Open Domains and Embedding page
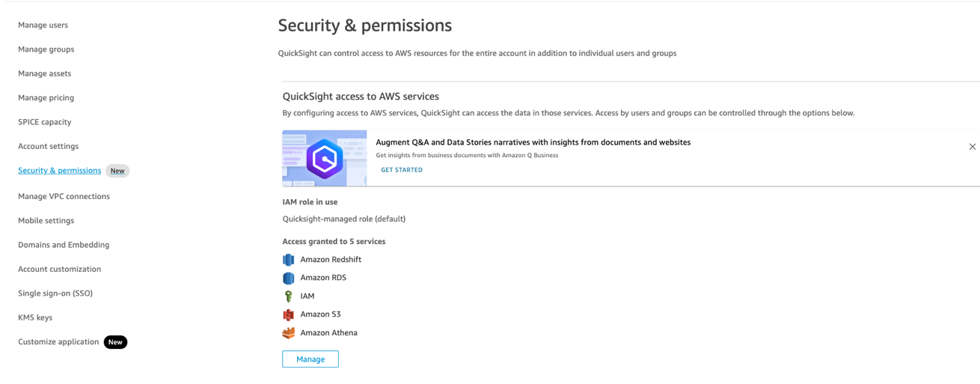 (x=64, y=245)
